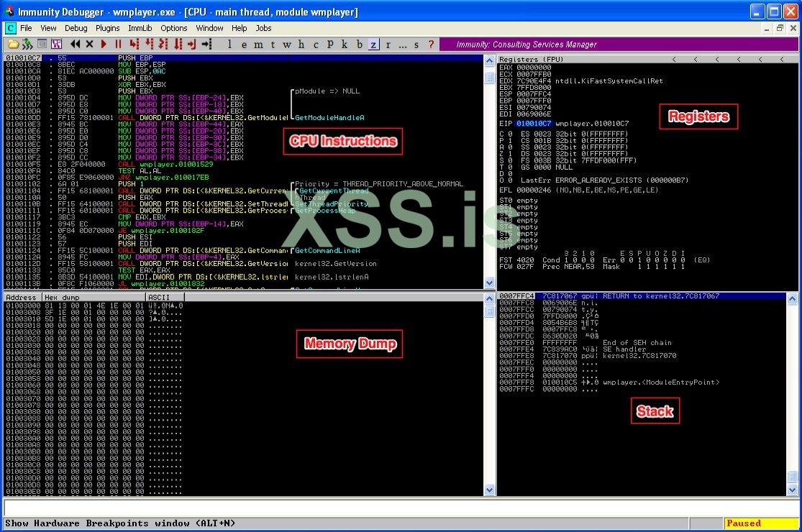Click the Immunity Consulting Services Manager banner
Image resolution: width=802 pixels, height=532 pixels.
click(x=619, y=45)
